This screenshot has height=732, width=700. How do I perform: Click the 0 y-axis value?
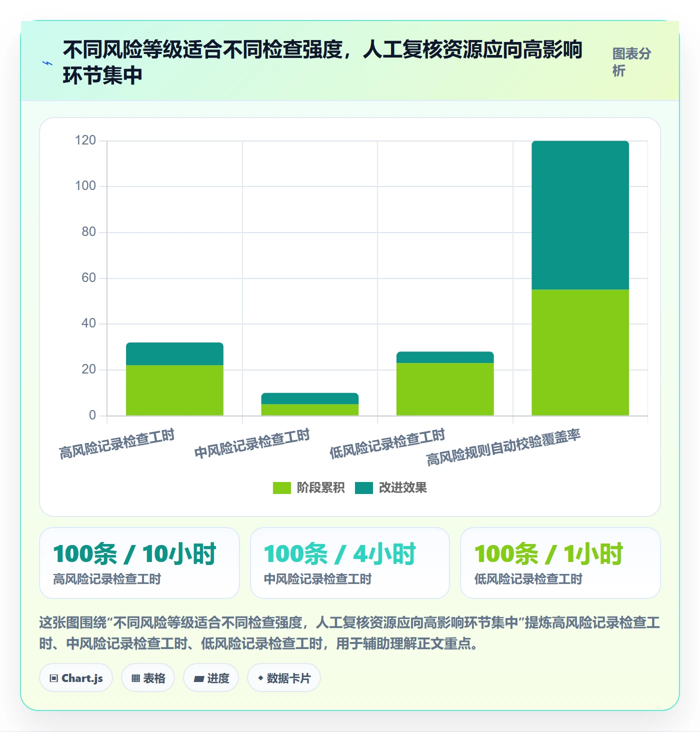click(92, 415)
